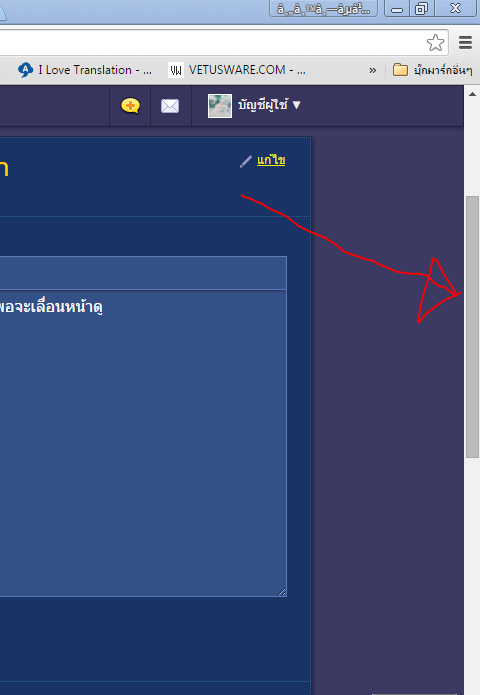The height and width of the screenshot is (695, 480).
Task: Click the yellow new-topic chat bubble icon
Action: coord(130,106)
